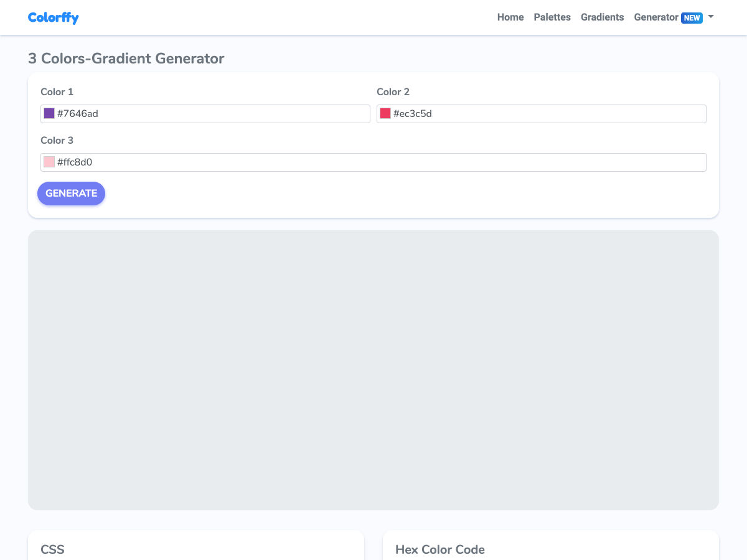Screen dimensions: 747x560
Task: Click the blue NEW badge
Action: [x=692, y=18]
